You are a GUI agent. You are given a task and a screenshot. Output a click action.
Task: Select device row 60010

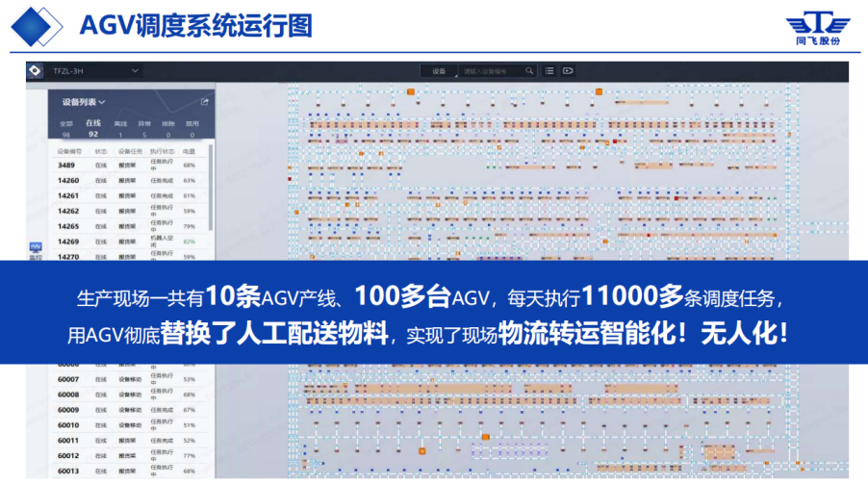(x=131, y=425)
